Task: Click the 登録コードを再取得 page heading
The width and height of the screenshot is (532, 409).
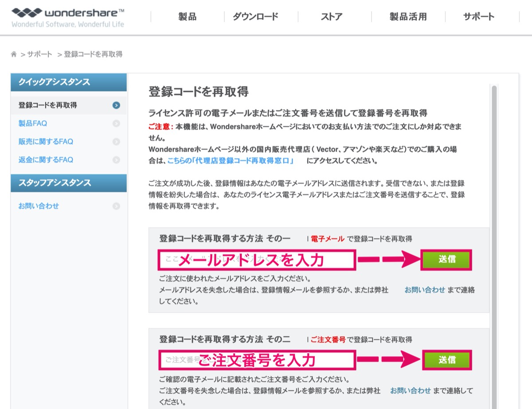Action: (x=199, y=92)
